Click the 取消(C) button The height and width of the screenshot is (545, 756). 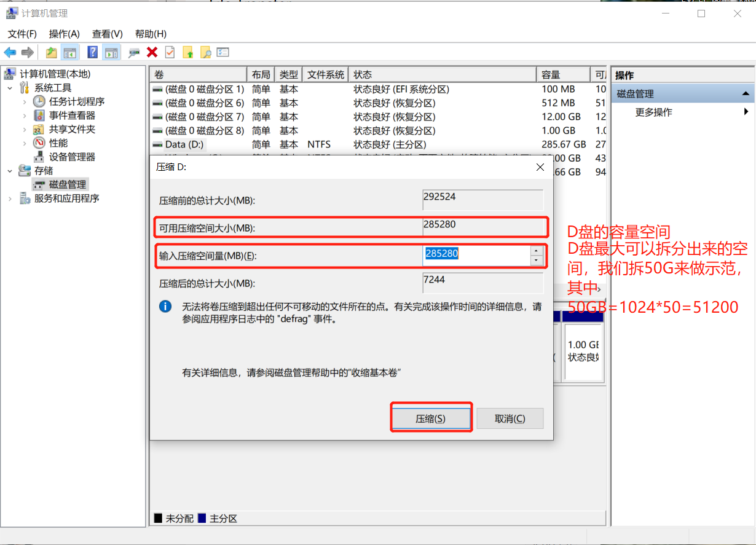coord(510,418)
